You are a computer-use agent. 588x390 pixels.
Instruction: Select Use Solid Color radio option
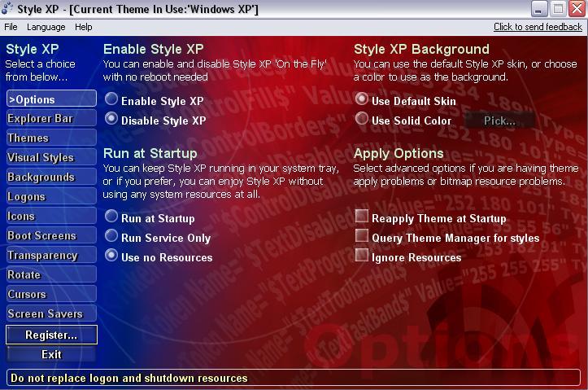(363, 121)
